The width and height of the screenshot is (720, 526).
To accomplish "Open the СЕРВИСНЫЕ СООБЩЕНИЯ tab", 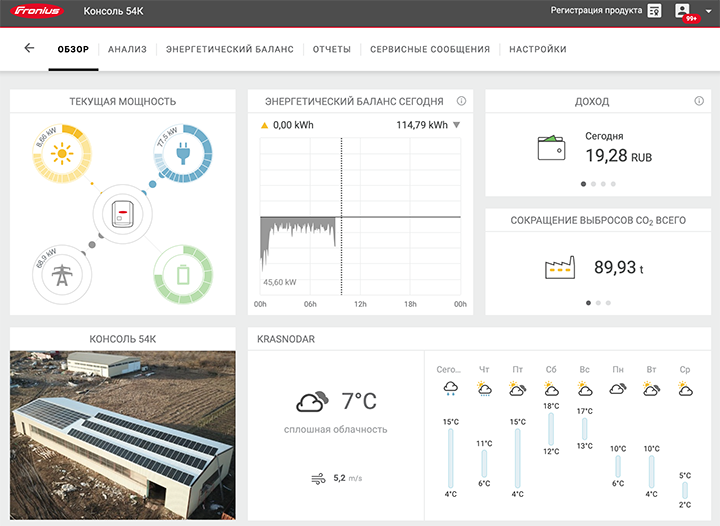I will coord(430,49).
